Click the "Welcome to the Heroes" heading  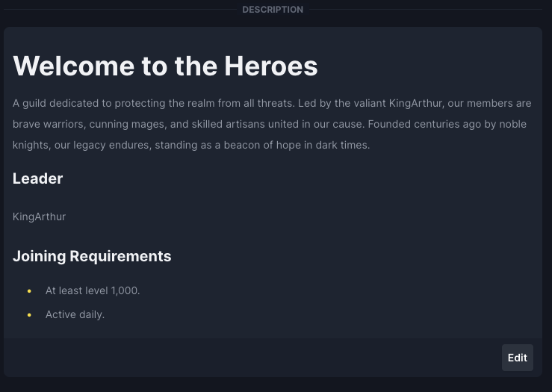point(165,66)
